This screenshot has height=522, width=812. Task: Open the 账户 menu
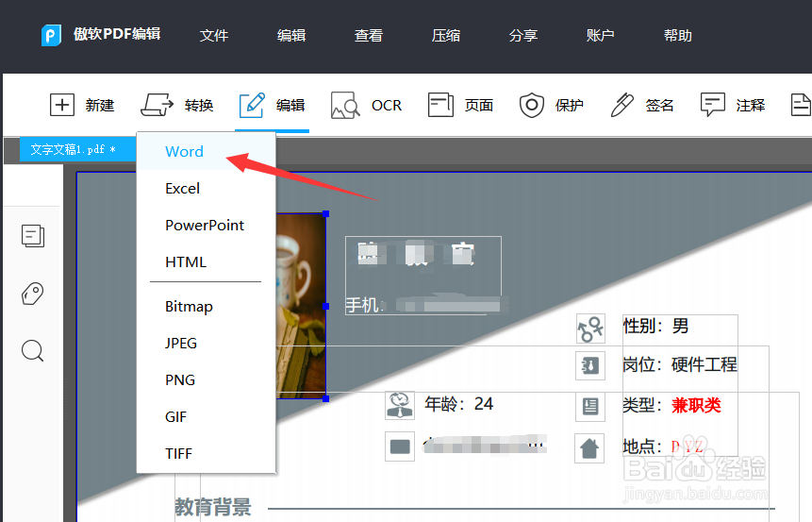pyautogui.click(x=601, y=35)
